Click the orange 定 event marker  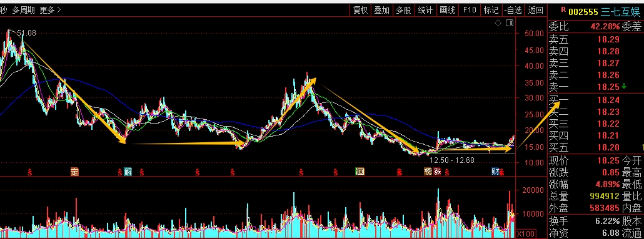pyautogui.click(x=74, y=172)
